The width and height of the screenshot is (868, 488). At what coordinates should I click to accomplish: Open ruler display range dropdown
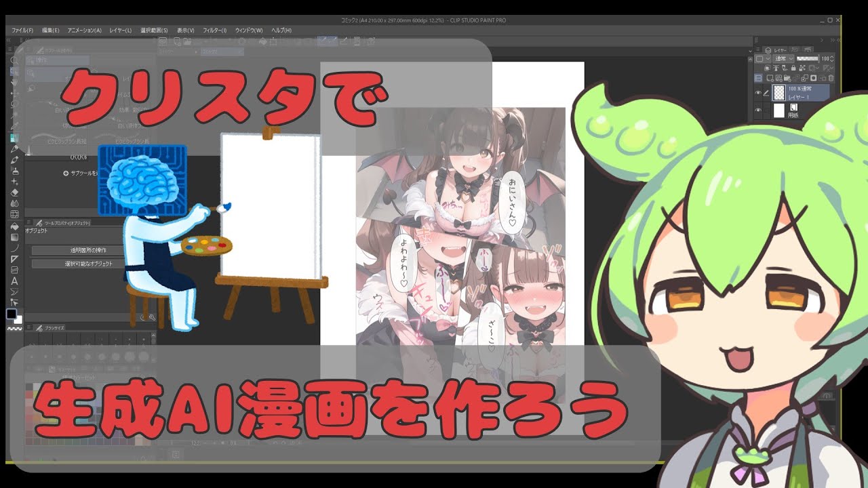click(x=832, y=68)
